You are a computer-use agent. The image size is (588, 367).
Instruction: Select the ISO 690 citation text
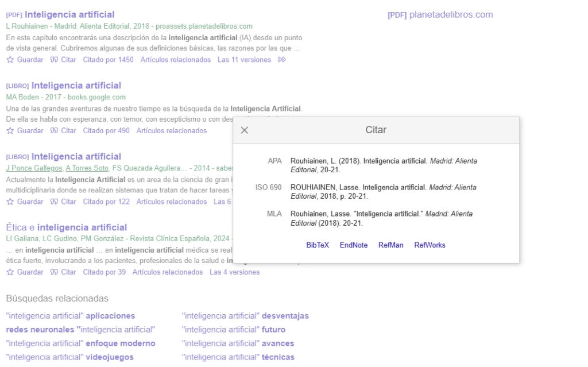pos(383,192)
